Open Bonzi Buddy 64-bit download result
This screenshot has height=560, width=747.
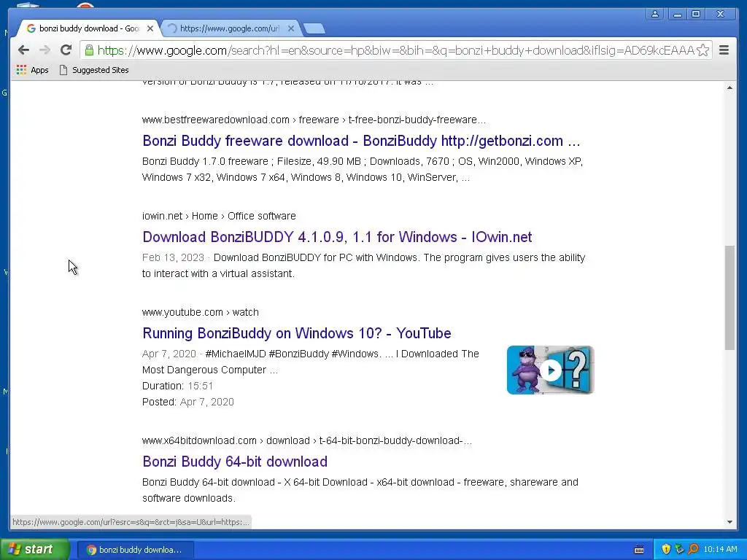(234, 462)
